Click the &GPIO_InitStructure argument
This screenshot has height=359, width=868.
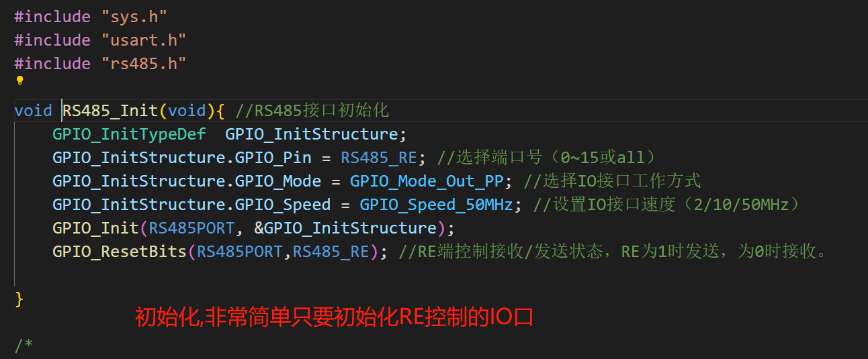point(345,228)
